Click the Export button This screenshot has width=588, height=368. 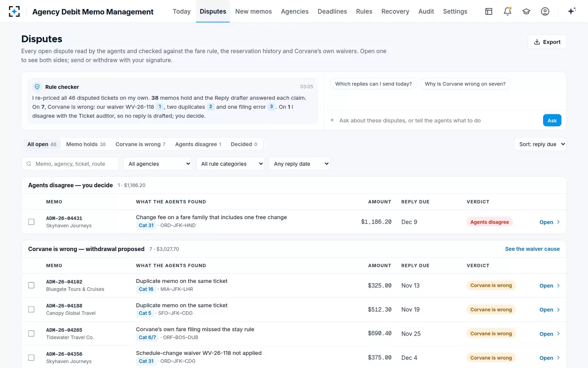[x=547, y=42]
